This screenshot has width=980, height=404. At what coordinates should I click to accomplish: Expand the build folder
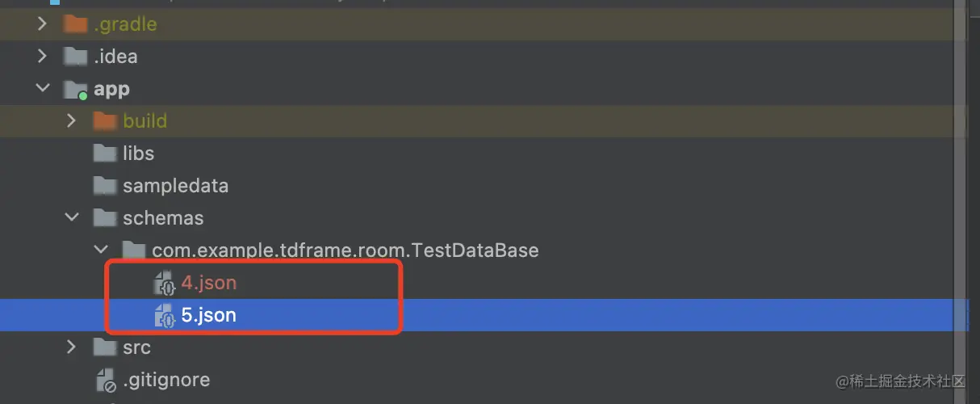pos(72,121)
